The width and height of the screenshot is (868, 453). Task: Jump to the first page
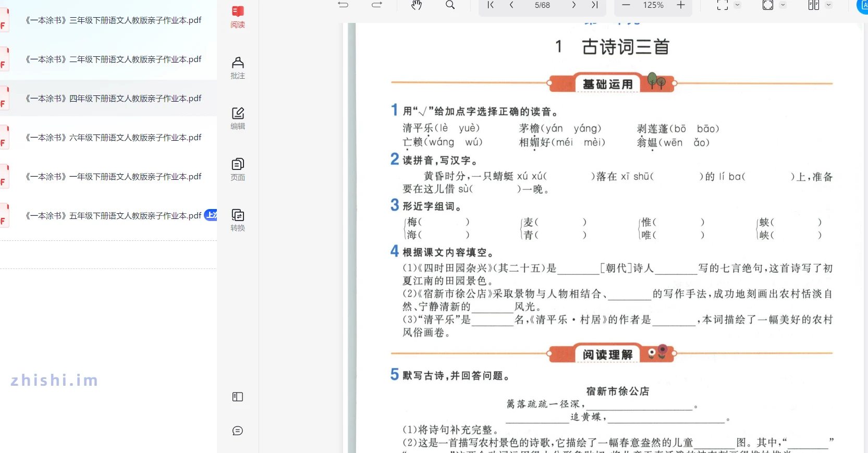tap(490, 5)
